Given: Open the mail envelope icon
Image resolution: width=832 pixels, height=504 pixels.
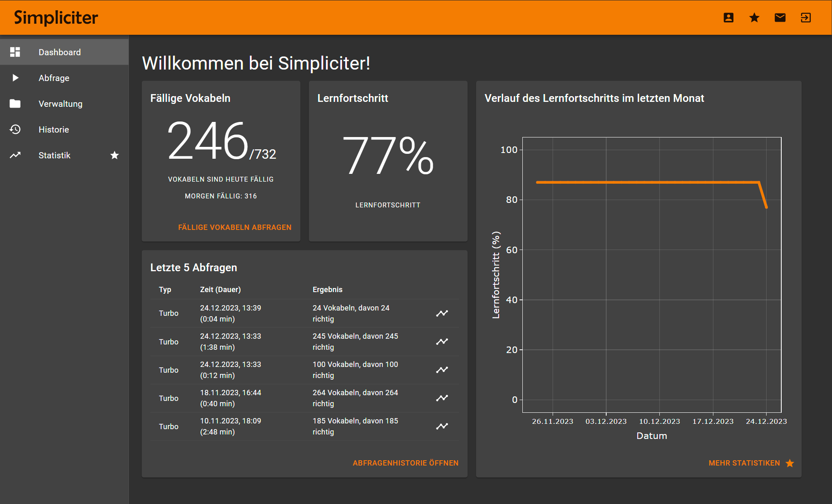Looking at the screenshot, I should point(780,18).
